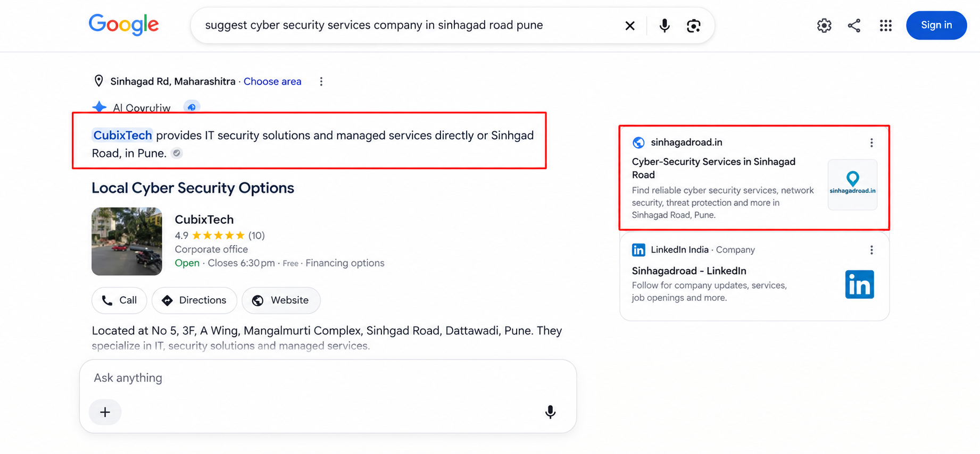Click the sinhagadroad.in globe favicon

click(638, 142)
